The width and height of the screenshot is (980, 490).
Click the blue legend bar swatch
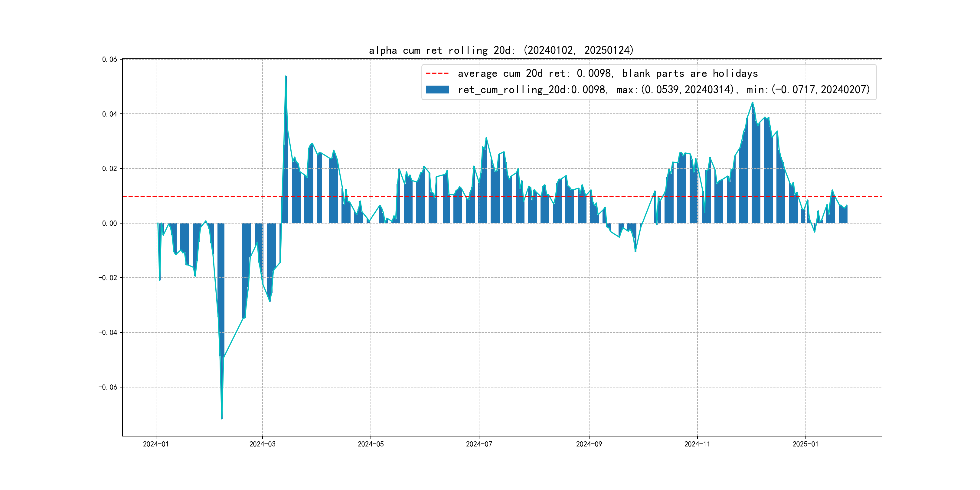click(x=437, y=90)
